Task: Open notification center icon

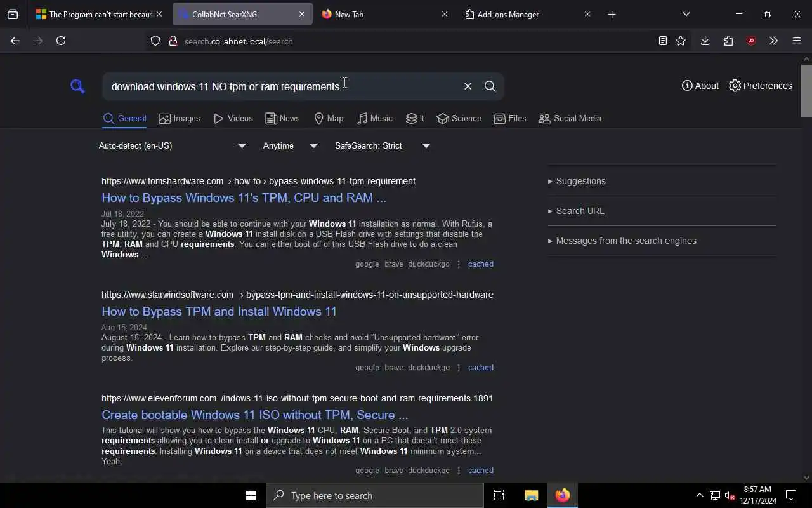Action: [x=791, y=495]
